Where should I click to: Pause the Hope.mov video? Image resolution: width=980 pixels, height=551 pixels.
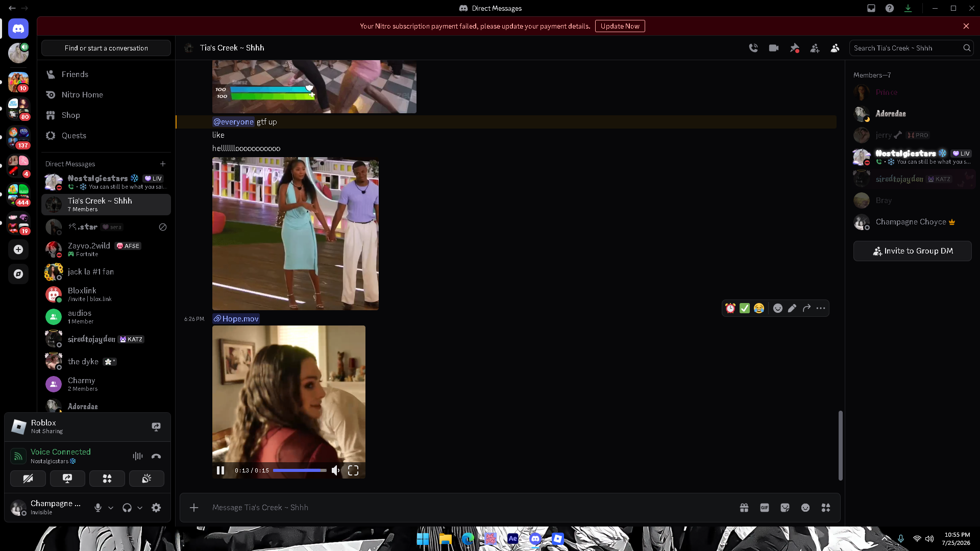[x=220, y=470]
